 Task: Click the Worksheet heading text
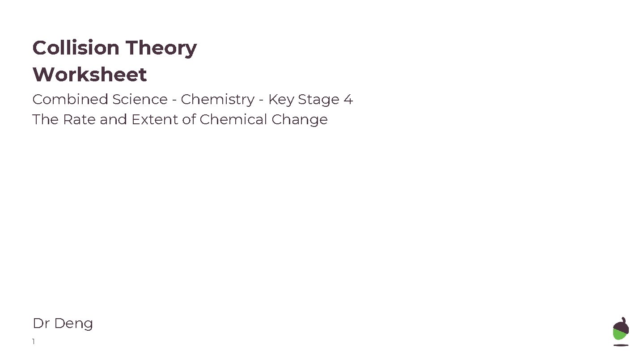(89, 74)
